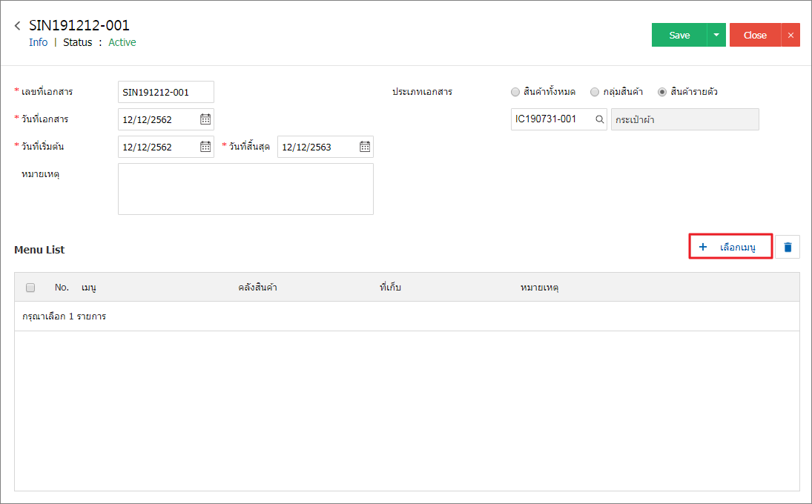
Task: Click the blue trash delete icon
Action: 788,248
